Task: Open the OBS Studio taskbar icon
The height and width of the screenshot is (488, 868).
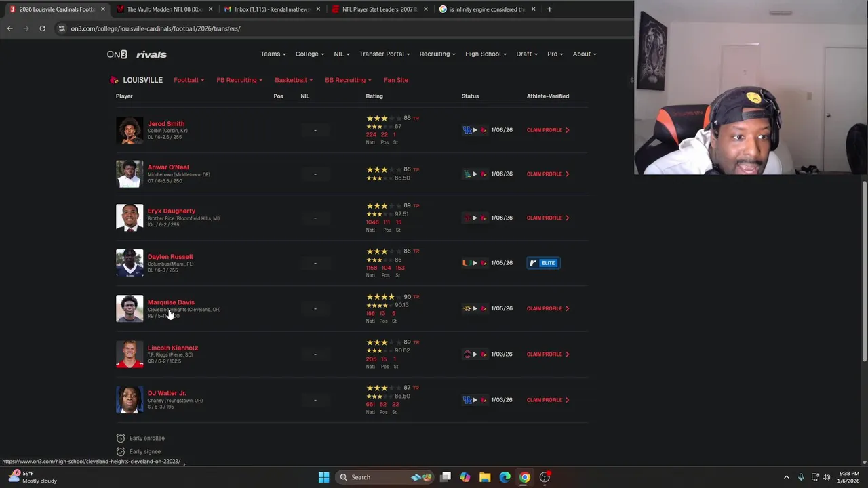Action: [x=545, y=477]
